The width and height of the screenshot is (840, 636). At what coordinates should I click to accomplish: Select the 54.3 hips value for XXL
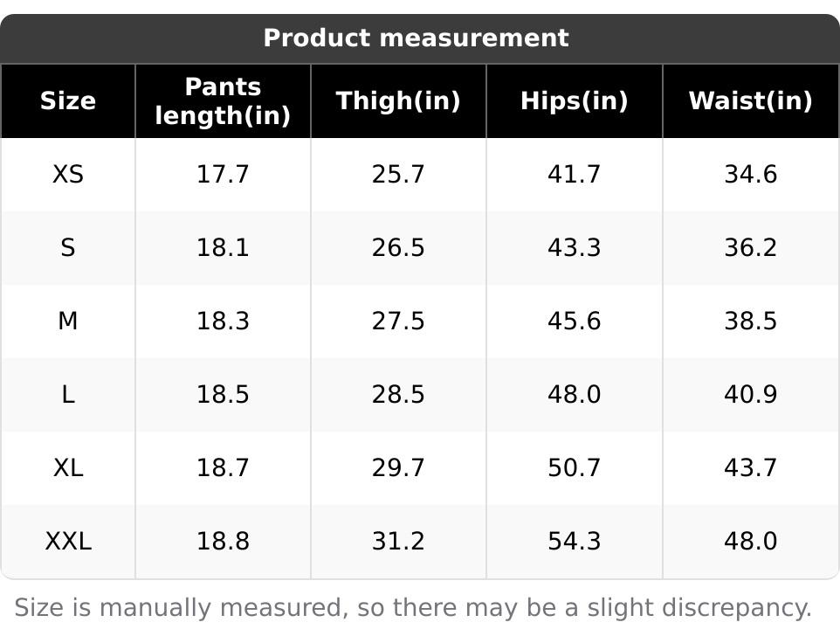(574, 542)
